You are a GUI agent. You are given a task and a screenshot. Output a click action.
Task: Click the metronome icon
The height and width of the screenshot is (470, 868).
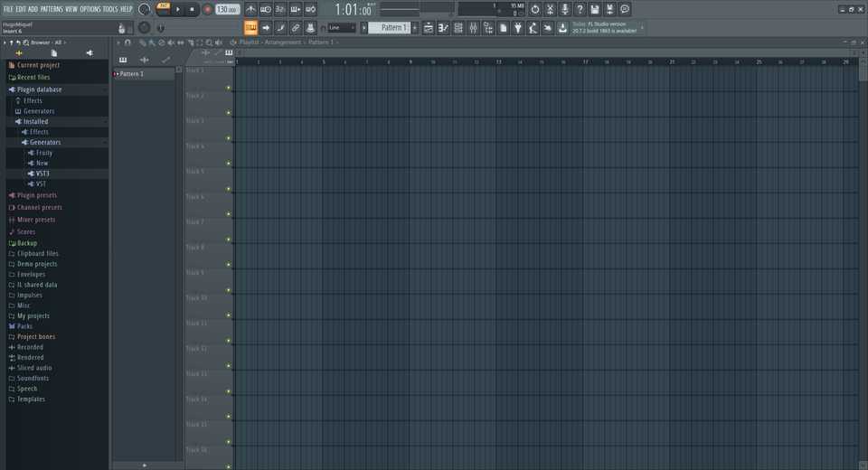coord(250,9)
